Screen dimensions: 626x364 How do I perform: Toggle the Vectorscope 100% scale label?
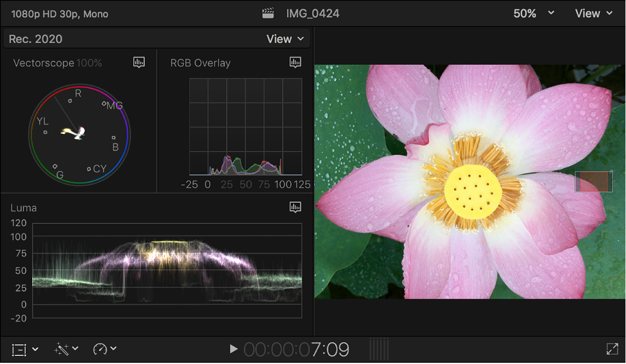[89, 62]
